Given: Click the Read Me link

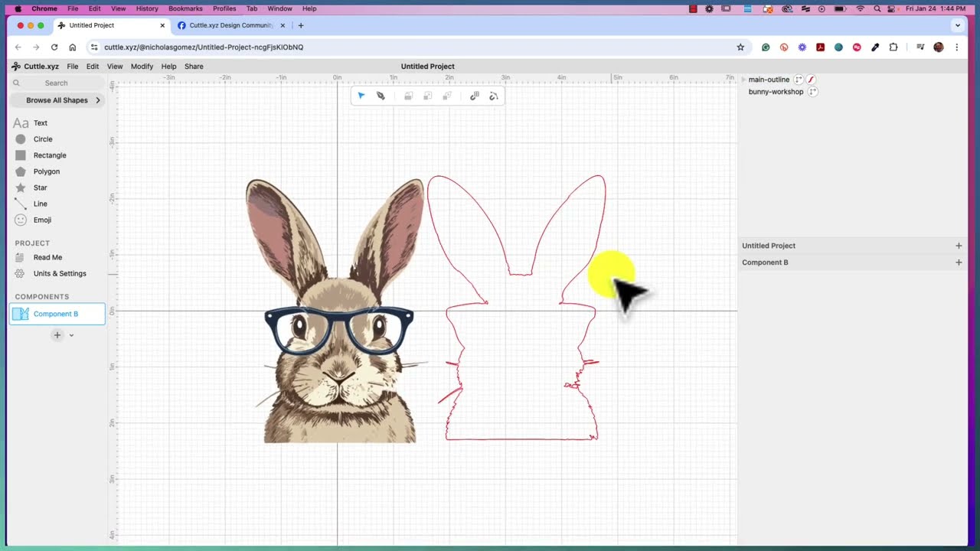Looking at the screenshot, I should [47, 257].
